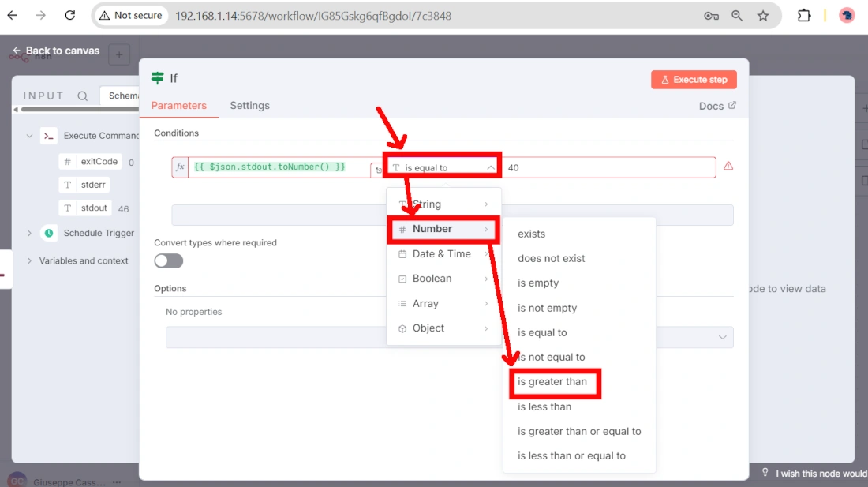Viewport: 868px width, 487px height.
Task: Bookmark this page with star icon
Action: (762, 16)
